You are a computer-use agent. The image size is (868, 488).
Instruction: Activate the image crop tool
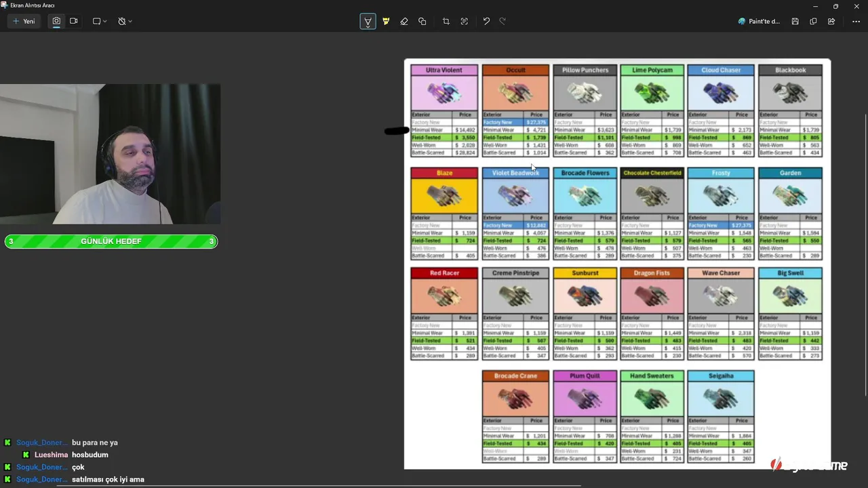point(446,22)
